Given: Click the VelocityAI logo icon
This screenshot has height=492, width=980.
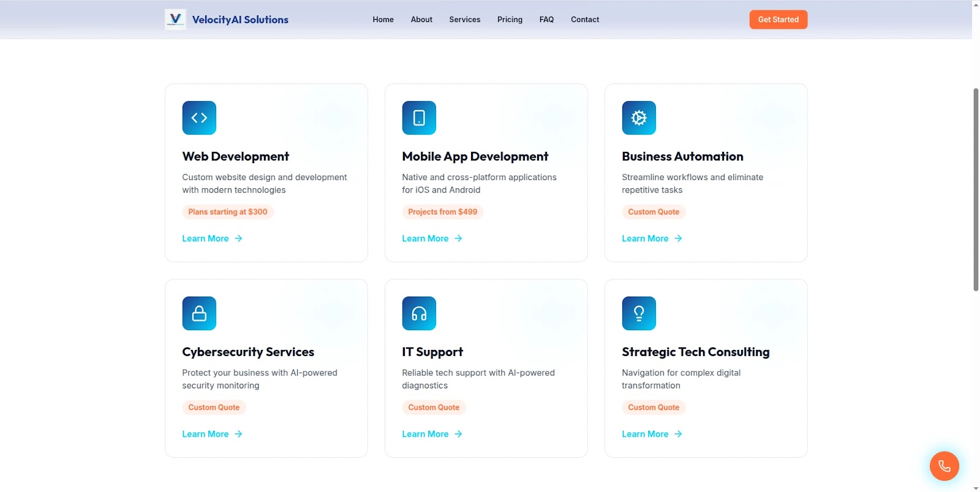Looking at the screenshot, I should (175, 20).
